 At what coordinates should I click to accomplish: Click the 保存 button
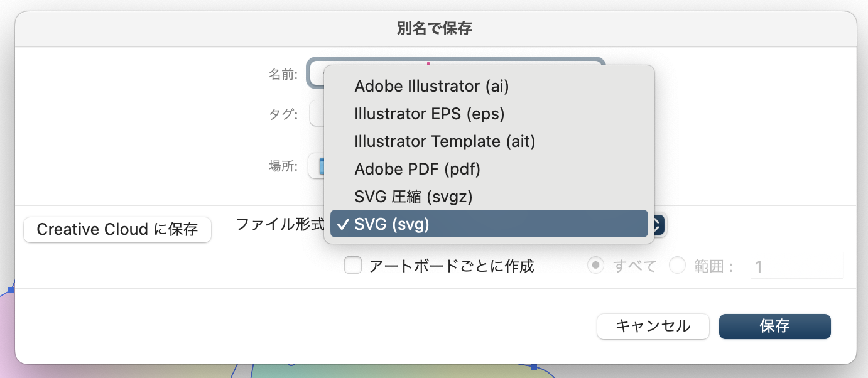[775, 326]
